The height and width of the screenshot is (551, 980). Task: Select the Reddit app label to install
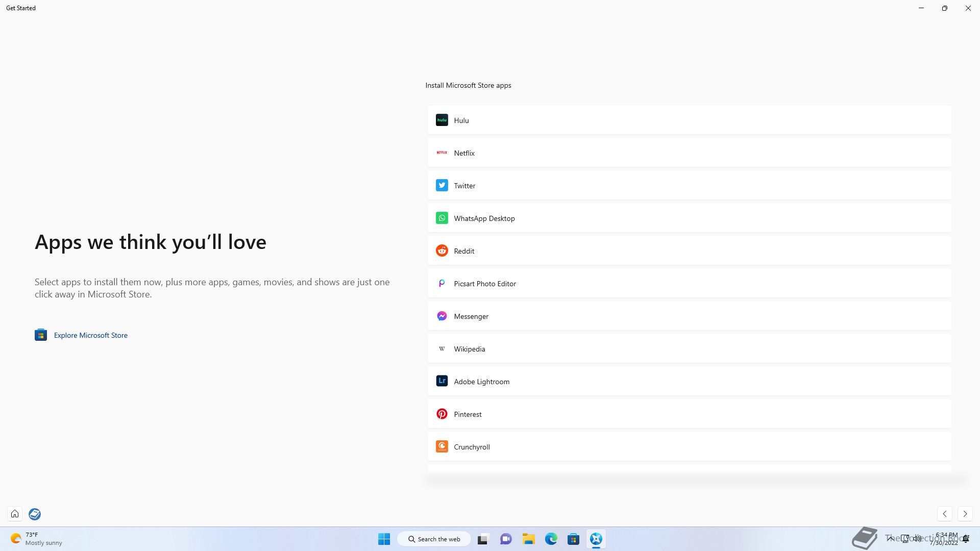point(464,251)
